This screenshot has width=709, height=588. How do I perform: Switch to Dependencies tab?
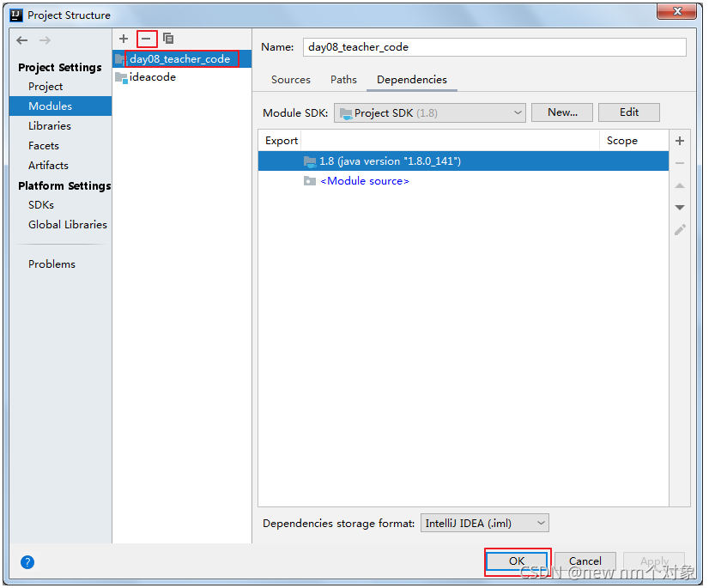412,80
